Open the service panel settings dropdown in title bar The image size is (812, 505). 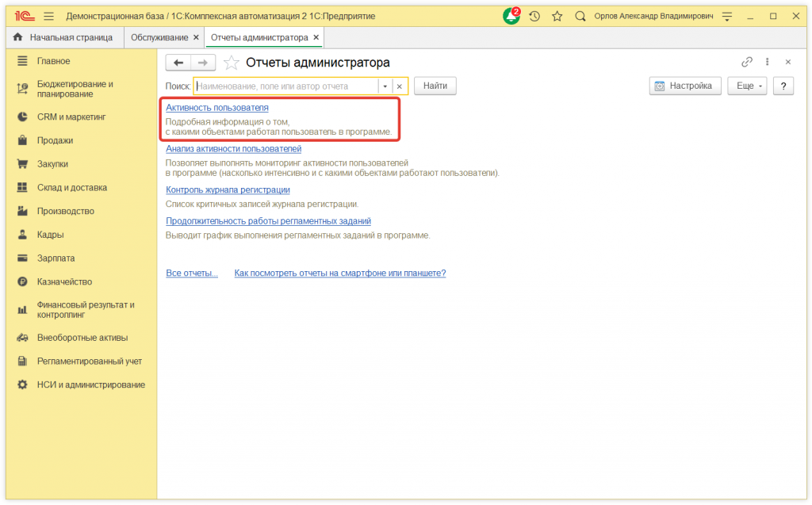coord(727,16)
